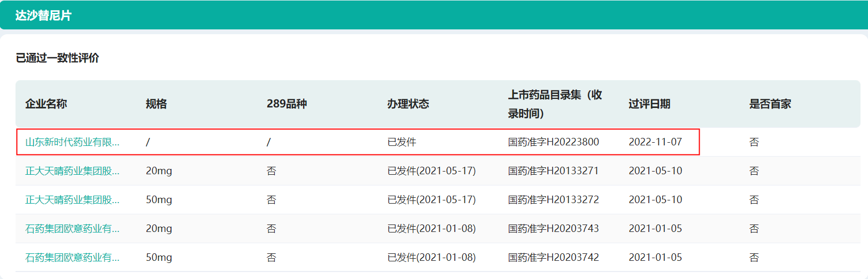
Task: Click the 过评日期 column header
Action: (x=649, y=104)
